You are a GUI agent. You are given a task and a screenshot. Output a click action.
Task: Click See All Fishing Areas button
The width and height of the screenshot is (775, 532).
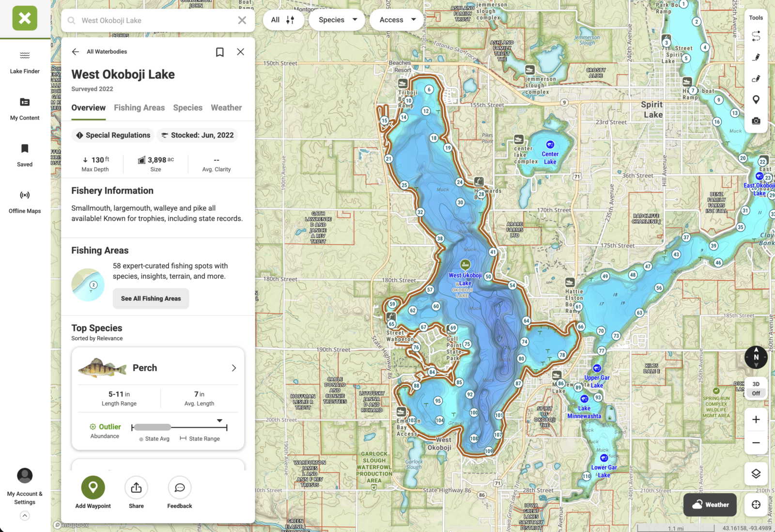151,298
